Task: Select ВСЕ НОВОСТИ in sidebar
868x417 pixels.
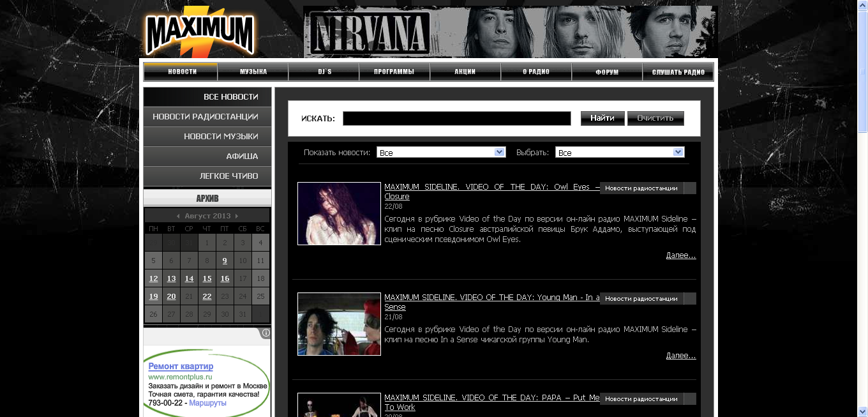Action: (207, 97)
